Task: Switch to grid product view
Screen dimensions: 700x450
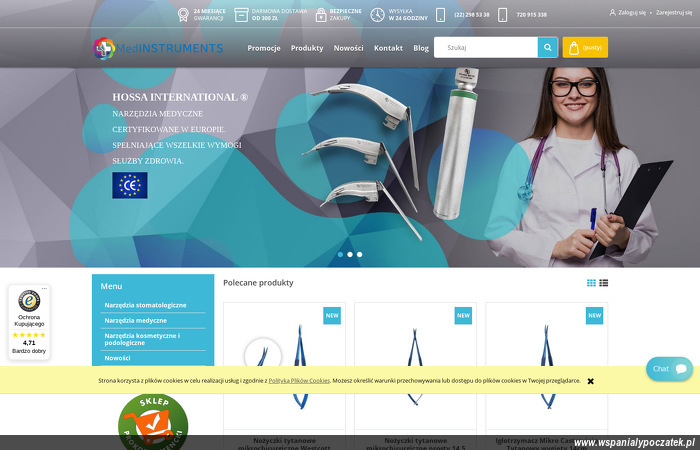Action: pyautogui.click(x=592, y=283)
